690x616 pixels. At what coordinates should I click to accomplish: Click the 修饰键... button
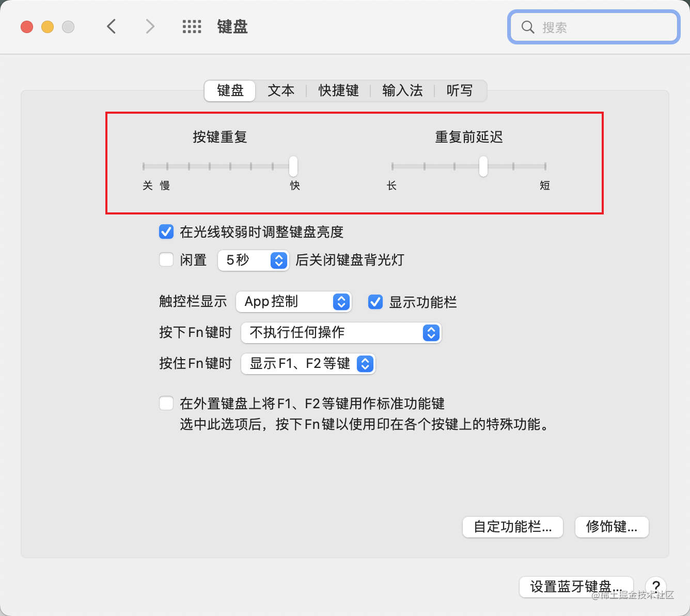tap(612, 527)
